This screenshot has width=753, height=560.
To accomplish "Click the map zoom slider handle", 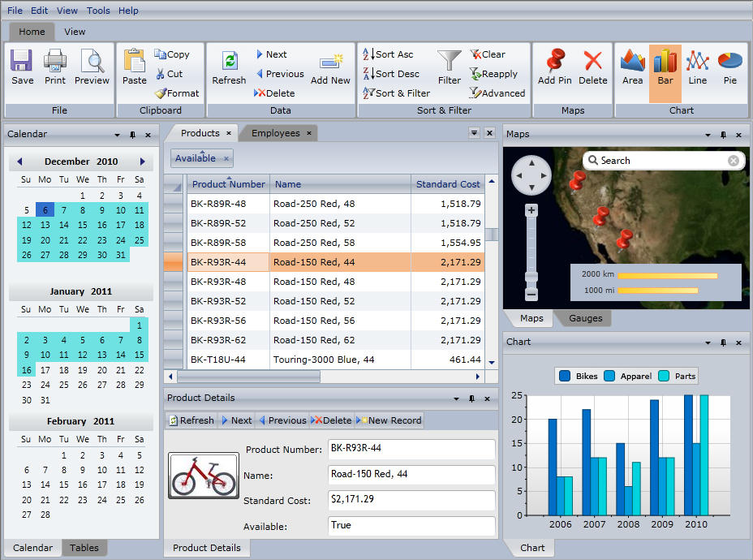I will 531,277.
